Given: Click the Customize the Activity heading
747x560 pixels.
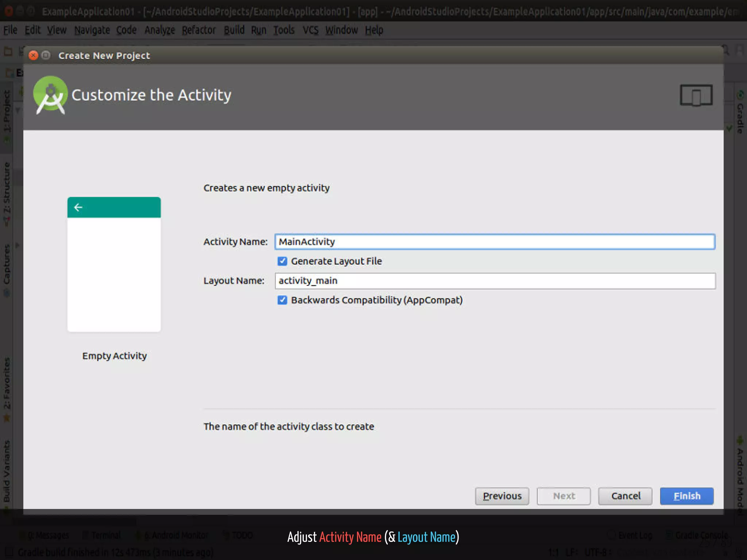Looking at the screenshot, I should coord(151,95).
